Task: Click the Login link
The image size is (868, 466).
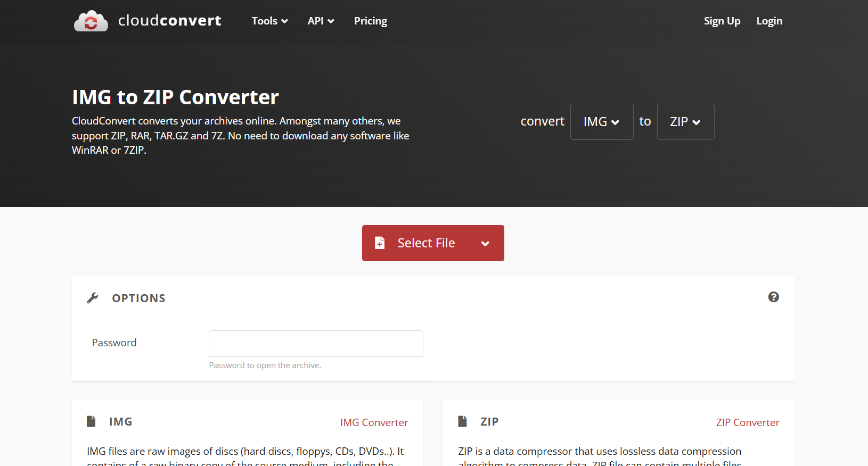Action: pyautogui.click(x=769, y=21)
